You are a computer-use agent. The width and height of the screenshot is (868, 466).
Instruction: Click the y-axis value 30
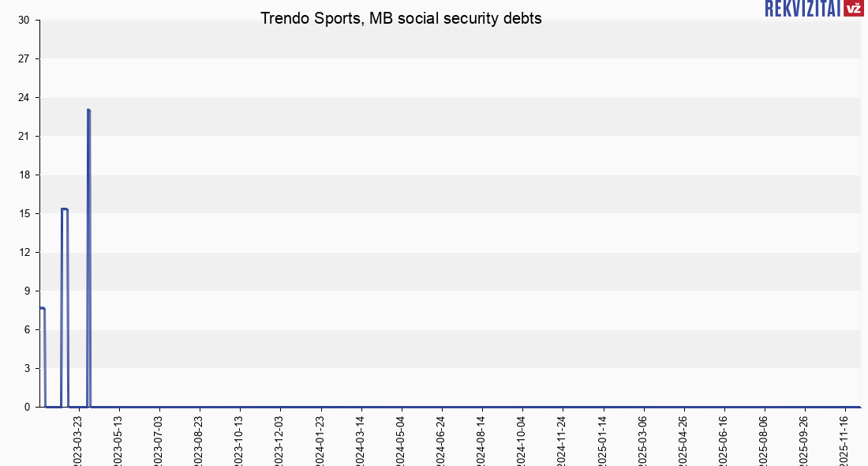click(x=24, y=21)
